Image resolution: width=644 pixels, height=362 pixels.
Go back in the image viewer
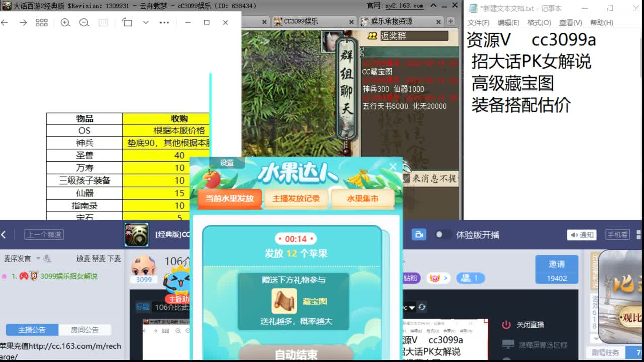[x=5, y=23]
